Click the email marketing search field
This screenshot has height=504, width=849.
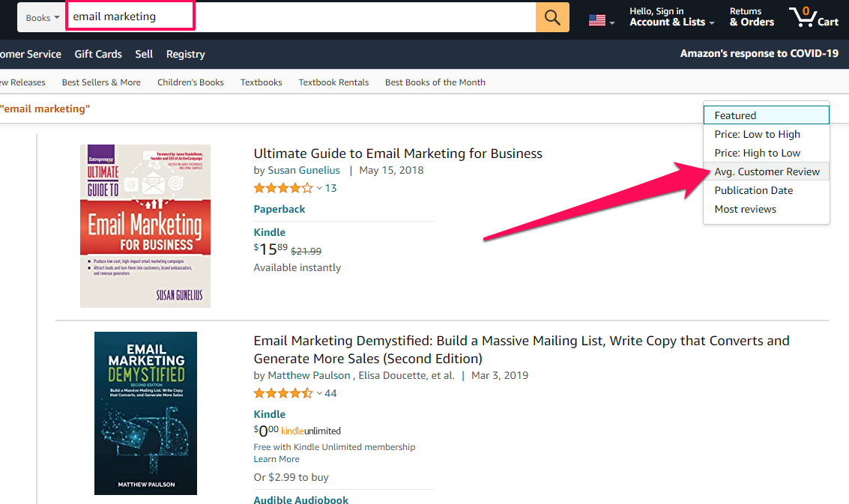tap(300, 16)
